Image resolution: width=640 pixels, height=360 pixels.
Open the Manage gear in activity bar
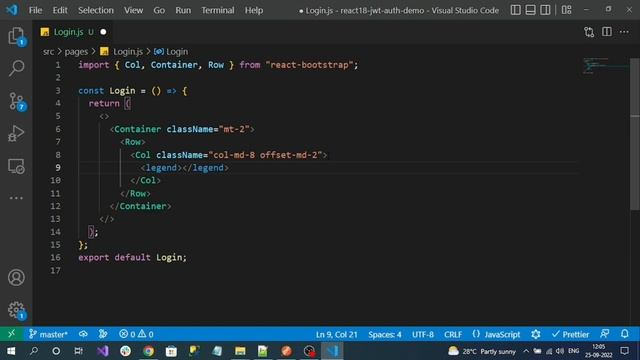[x=16, y=310]
